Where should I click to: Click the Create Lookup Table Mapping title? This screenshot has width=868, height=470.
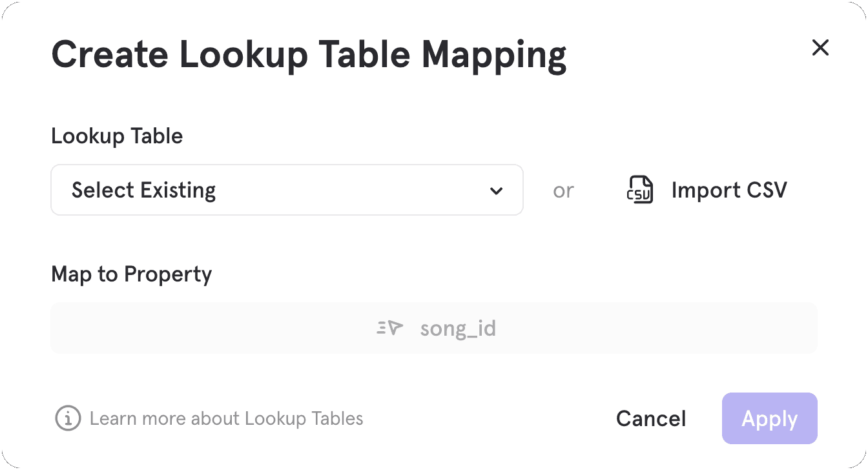[309, 54]
